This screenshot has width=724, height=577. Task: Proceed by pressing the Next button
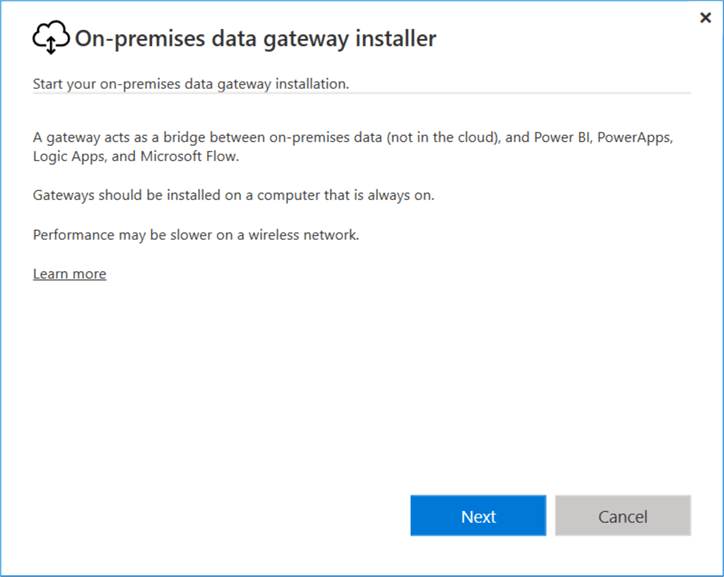point(478,516)
